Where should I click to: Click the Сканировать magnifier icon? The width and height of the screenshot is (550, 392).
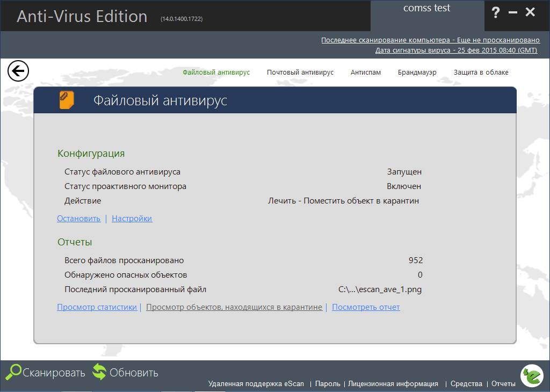15,372
